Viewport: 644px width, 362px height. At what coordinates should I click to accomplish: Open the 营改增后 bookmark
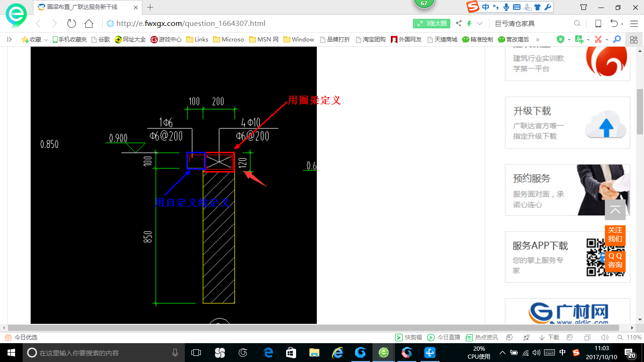point(513,40)
